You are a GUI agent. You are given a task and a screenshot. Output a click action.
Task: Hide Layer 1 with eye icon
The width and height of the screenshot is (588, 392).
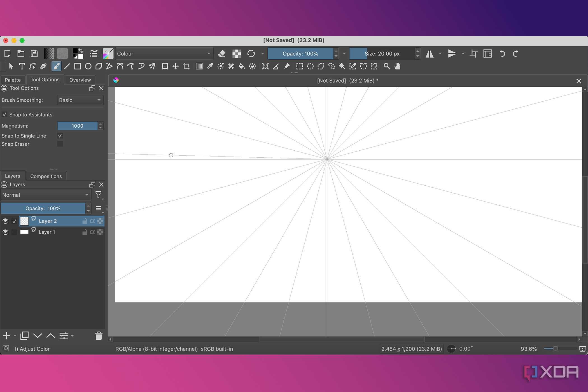coord(5,232)
